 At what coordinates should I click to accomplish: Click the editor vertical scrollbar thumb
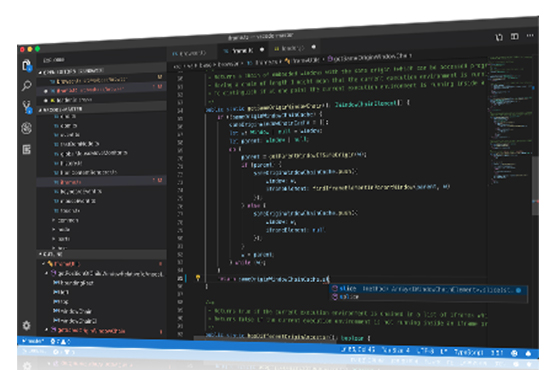coord(535,186)
